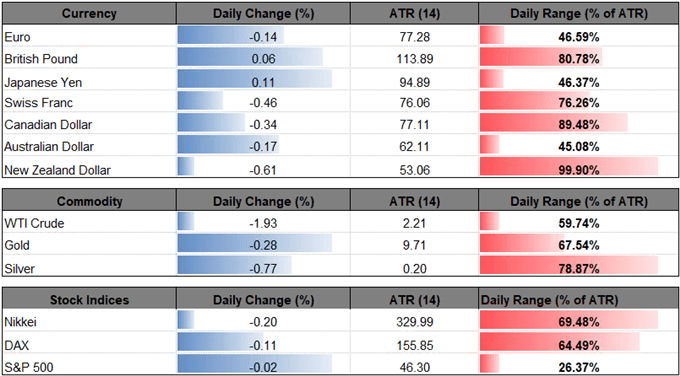
Task: Click Gold daily change value -0.28
Action: [263, 246]
